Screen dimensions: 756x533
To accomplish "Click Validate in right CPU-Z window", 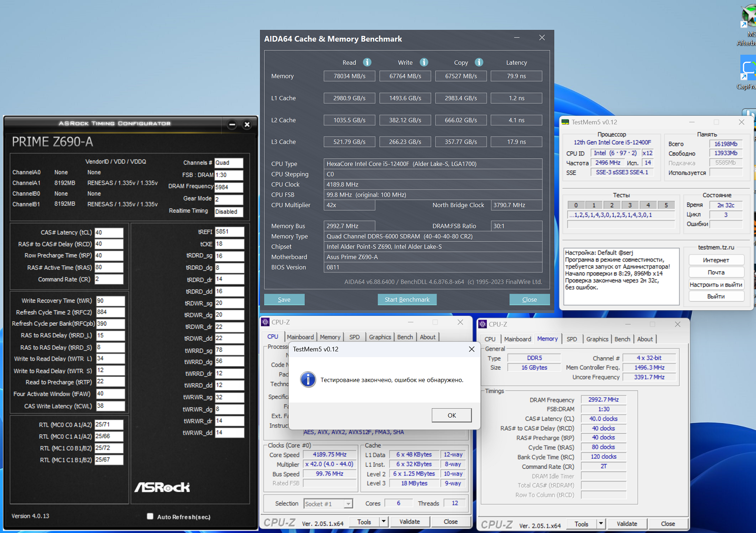I will 627,524.
